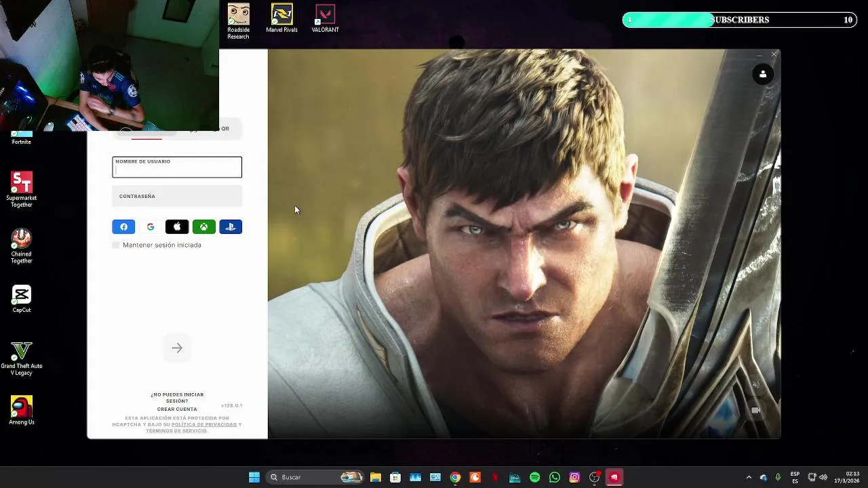Open File Explorer from the taskbar
Viewport: 868px width, 488px height.
click(375, 477)
